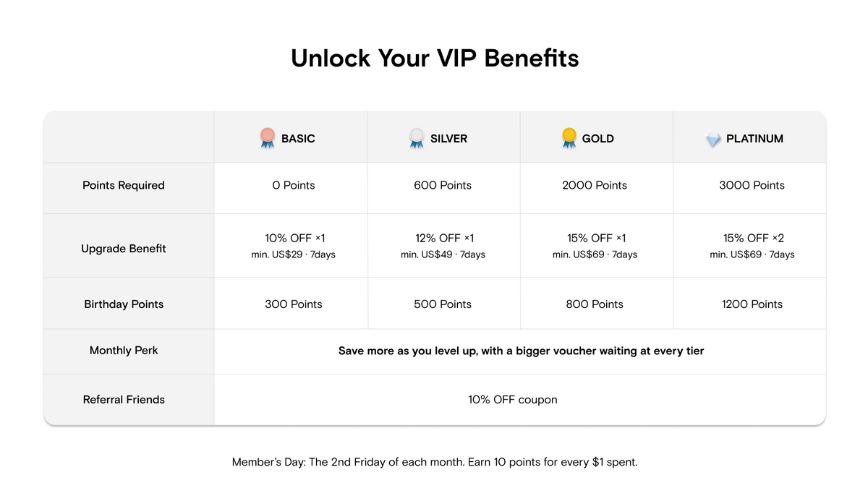Click the Upgrade Benefit row label

pos(124,249)
